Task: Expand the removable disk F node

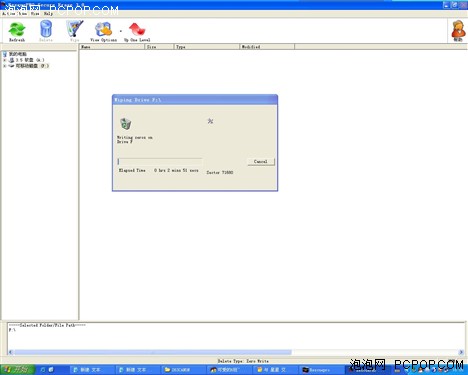Action: (x=5, y=66)
